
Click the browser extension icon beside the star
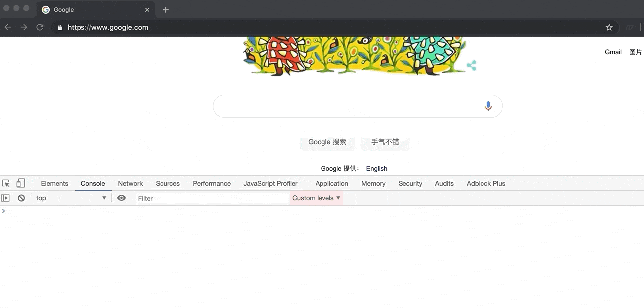[x=629, y=27]
